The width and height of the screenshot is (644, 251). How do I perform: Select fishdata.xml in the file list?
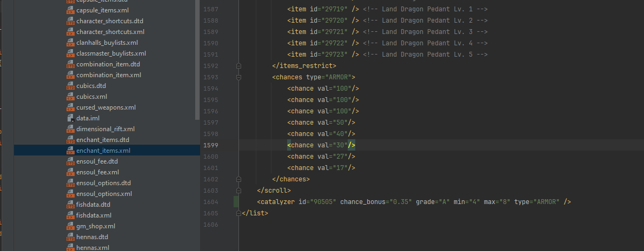(x=94, y=215)
